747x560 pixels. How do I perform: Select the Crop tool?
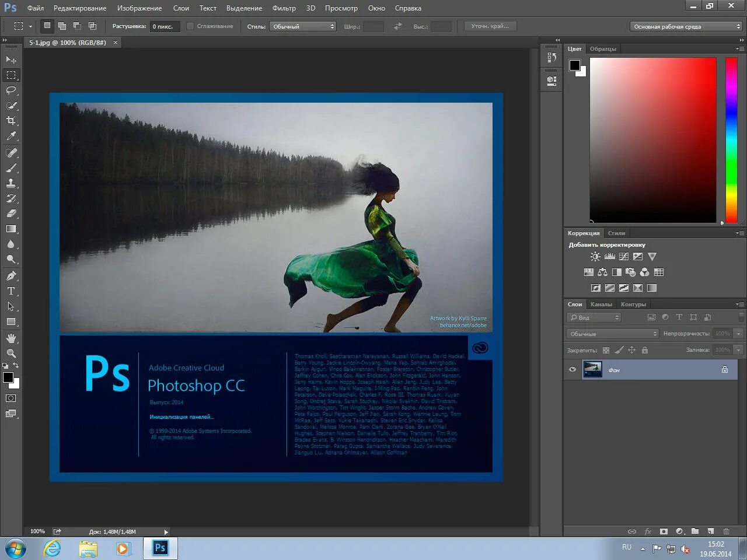click(x=11, y=120)
